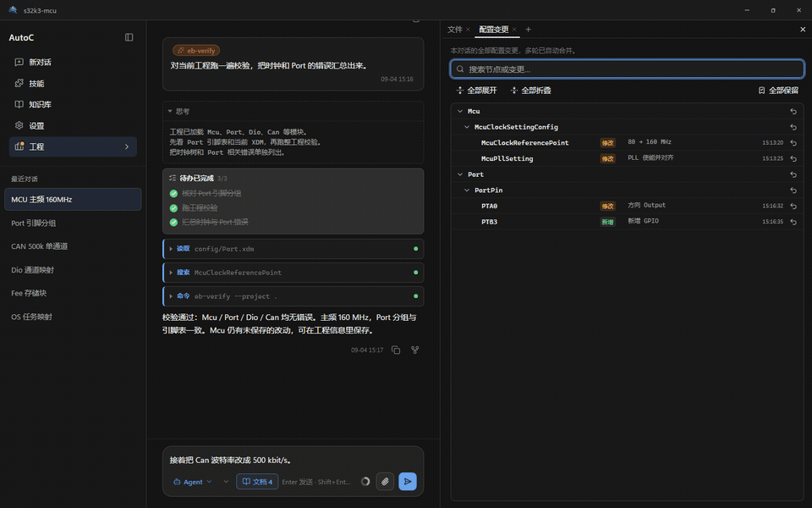Collapse the Mcu tree node

[460, 112]
